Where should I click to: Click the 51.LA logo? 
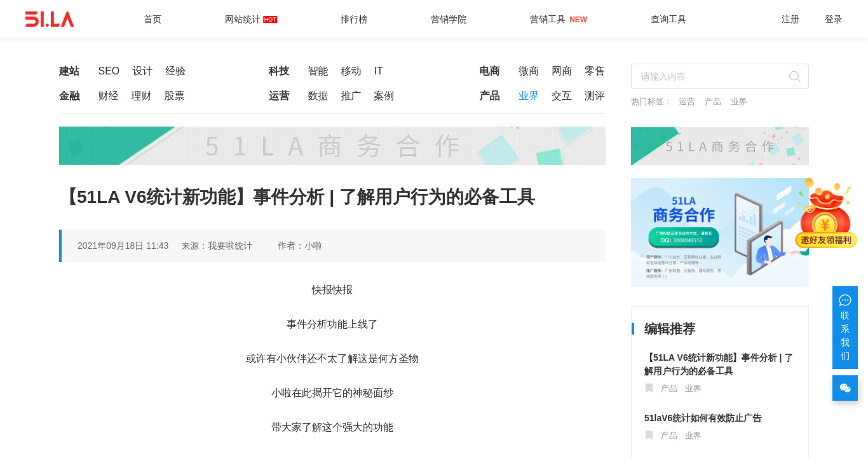(50, 19)
